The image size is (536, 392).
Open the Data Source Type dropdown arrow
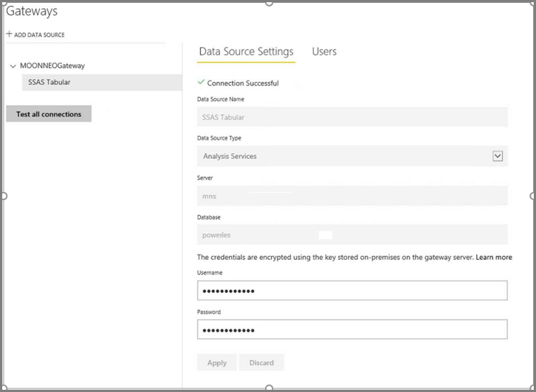coord(498,157)
